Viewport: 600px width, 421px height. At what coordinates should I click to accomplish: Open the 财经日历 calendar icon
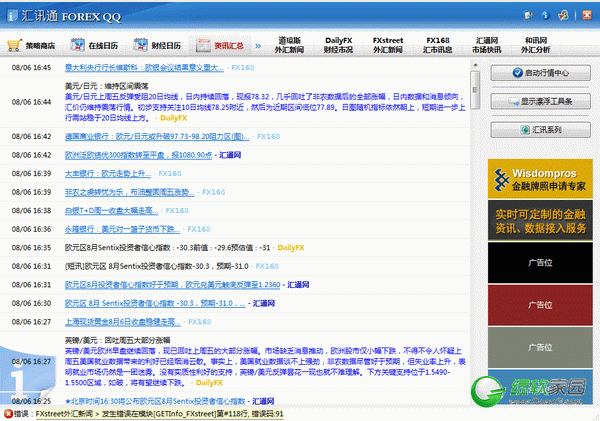coord(140,45)
